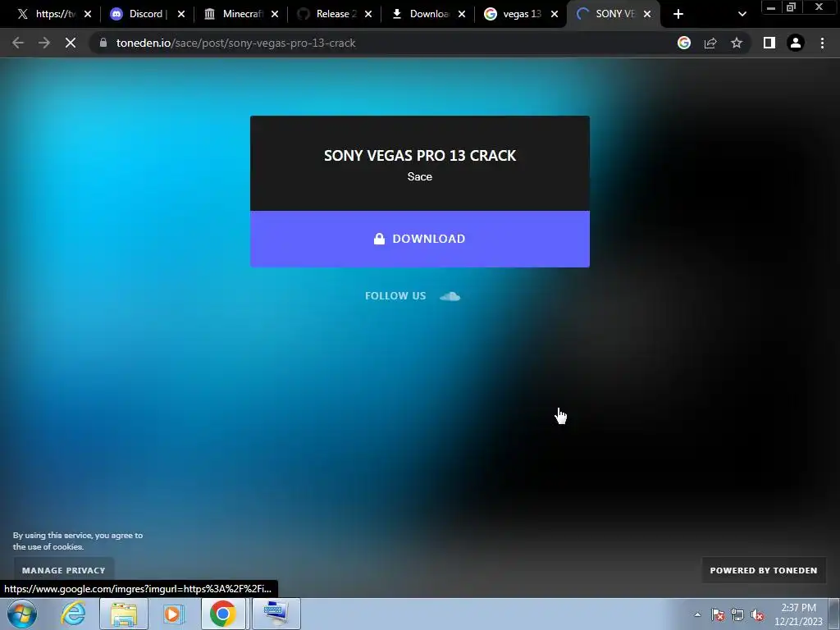
Task: Close the SONY VEGAS tab
Action: point(647,14)
